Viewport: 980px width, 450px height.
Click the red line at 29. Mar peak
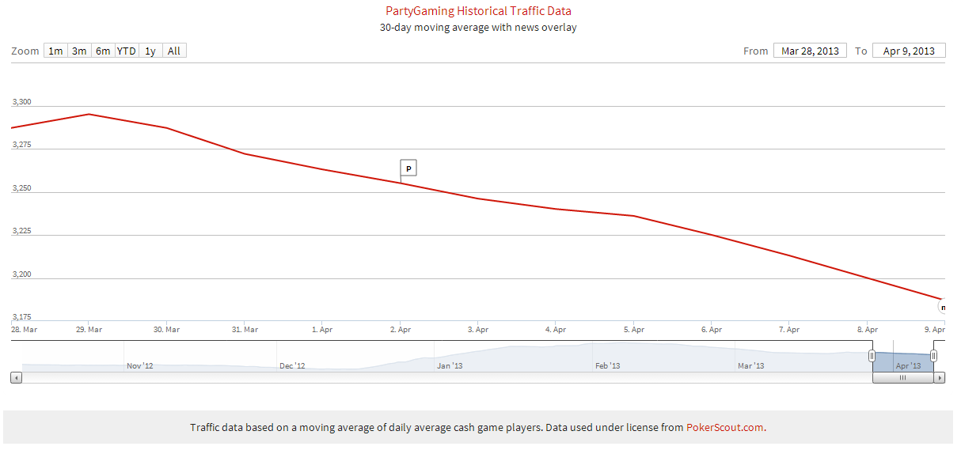[89, 114]
